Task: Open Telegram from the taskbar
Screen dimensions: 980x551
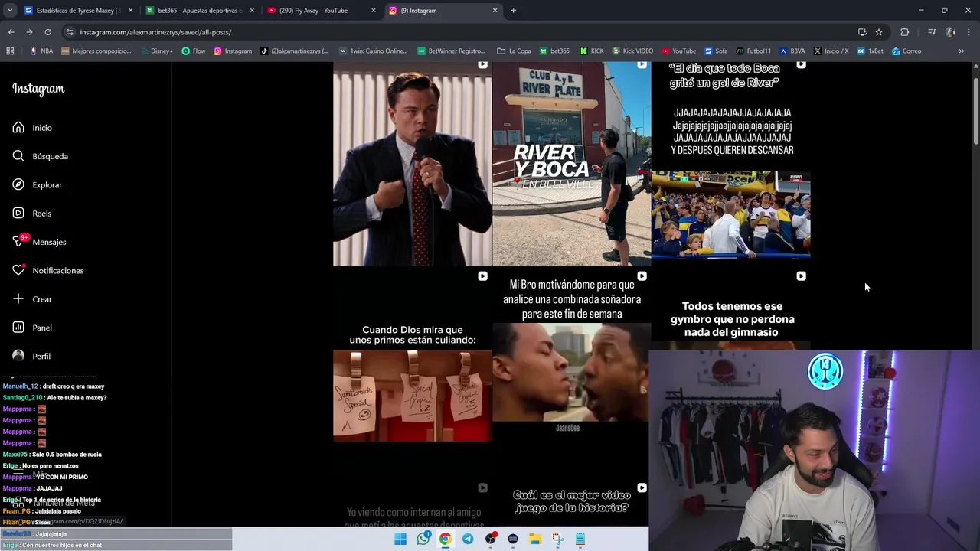Action: pos(468,540)
